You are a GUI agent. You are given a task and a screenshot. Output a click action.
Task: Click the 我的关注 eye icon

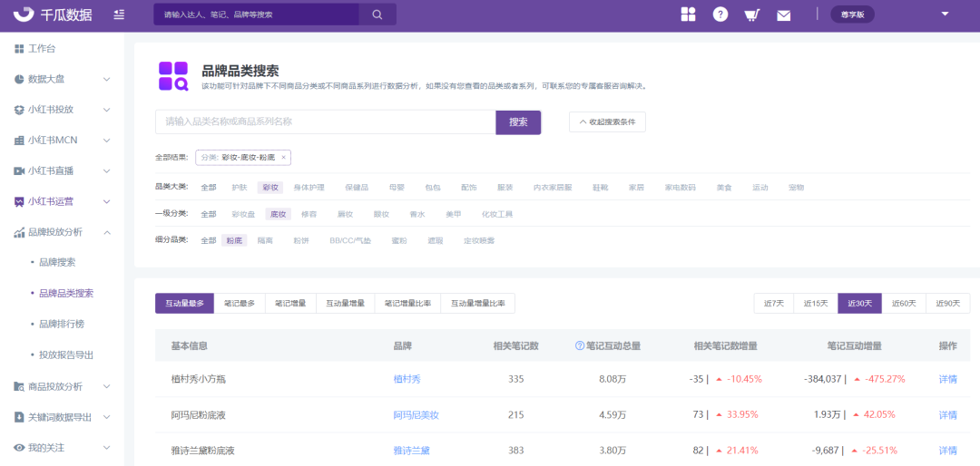pyautogui.click(x=19, y=448)
